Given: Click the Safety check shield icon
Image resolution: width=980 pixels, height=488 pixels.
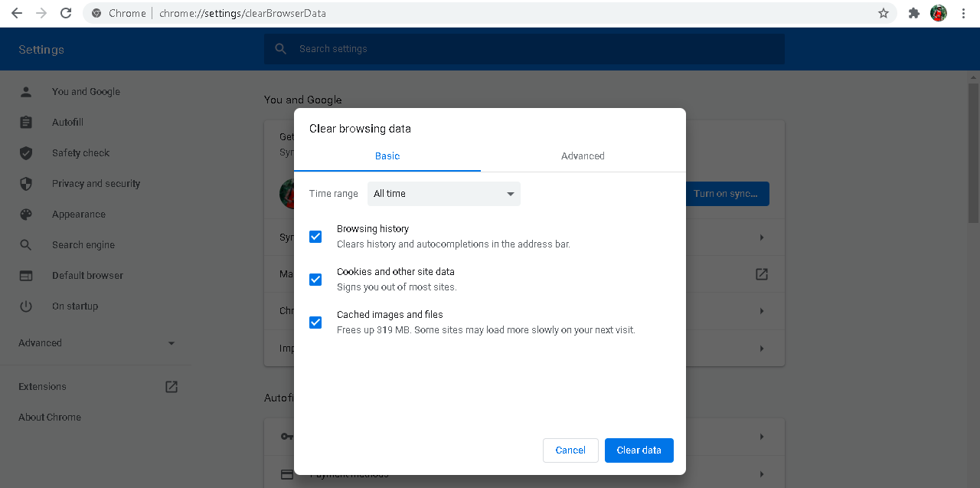Looking at the screenshot, I should click(x=26, y=153).
